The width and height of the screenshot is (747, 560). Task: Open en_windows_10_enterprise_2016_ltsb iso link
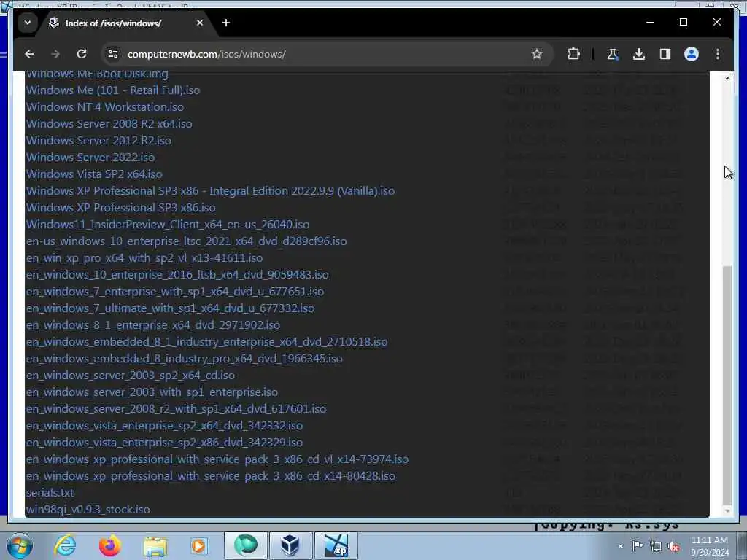coord(177,275)
